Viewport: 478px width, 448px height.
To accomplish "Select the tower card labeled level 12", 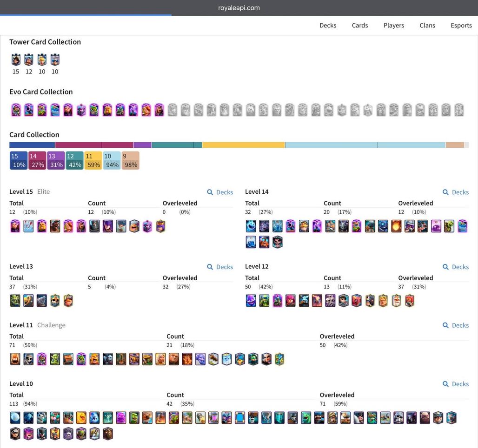I will click(29, 60).
